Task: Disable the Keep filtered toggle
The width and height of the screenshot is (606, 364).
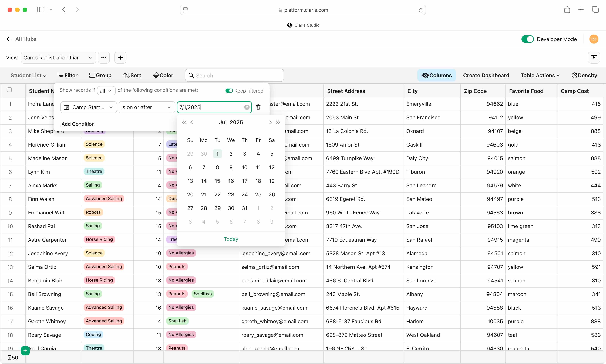Action: pyautogui.click(x=229, y=91)
